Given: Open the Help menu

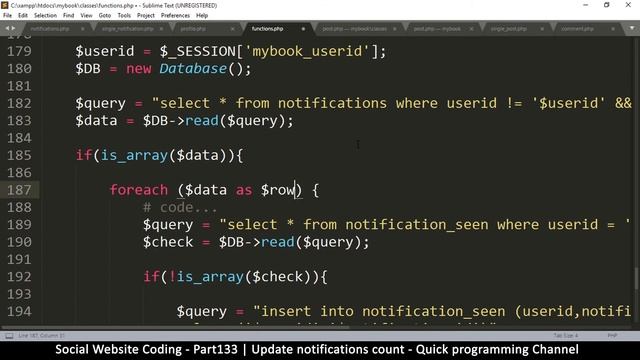Looking at the screenshot, I should coord(202,16).
